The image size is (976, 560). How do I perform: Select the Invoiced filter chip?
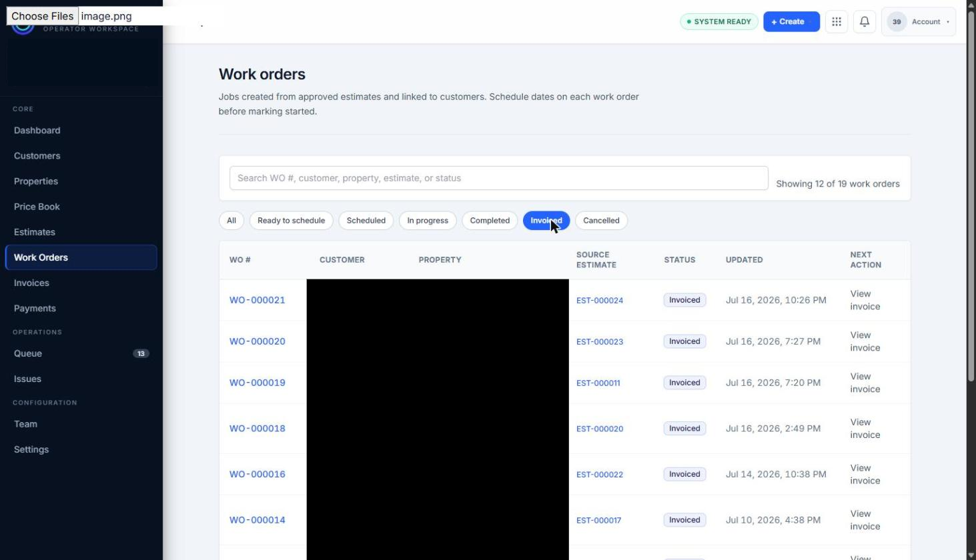click(546, 221)
